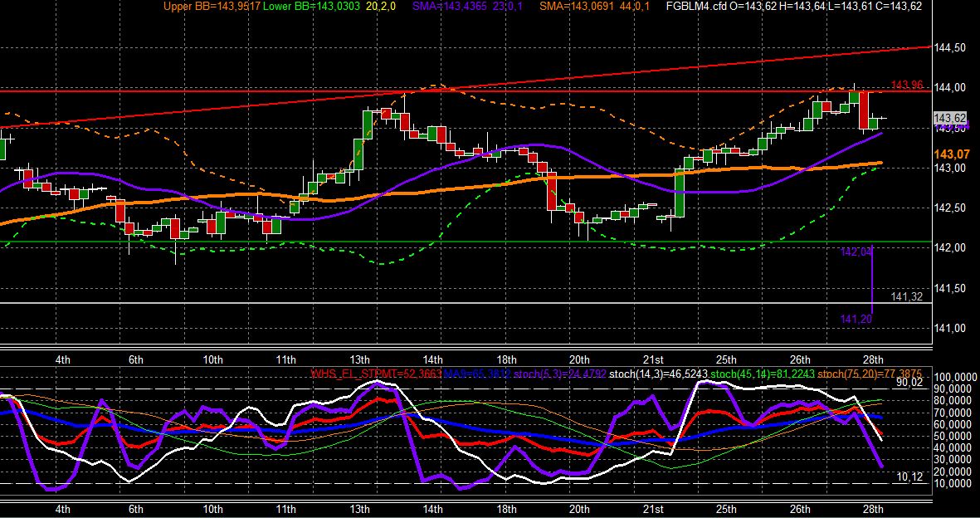Select the 144,50 price axis label

click(951, 47)
